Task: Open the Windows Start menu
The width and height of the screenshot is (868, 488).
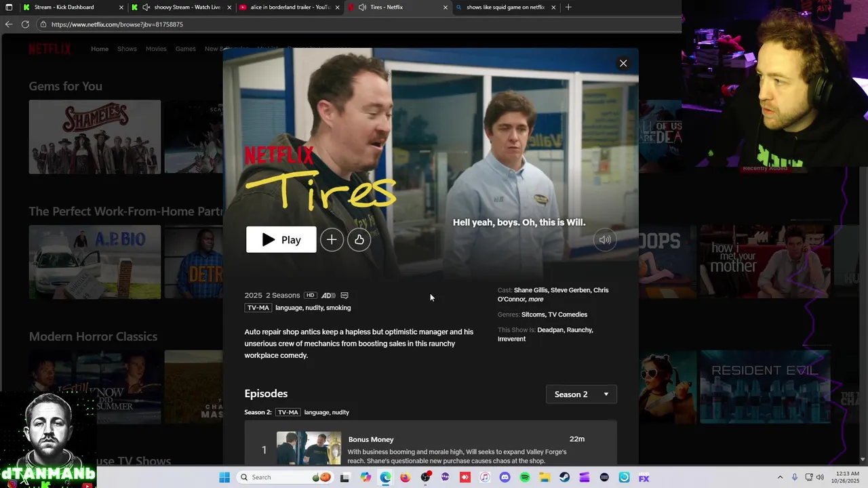Action: pyautogui.click(x=224, y=477)
